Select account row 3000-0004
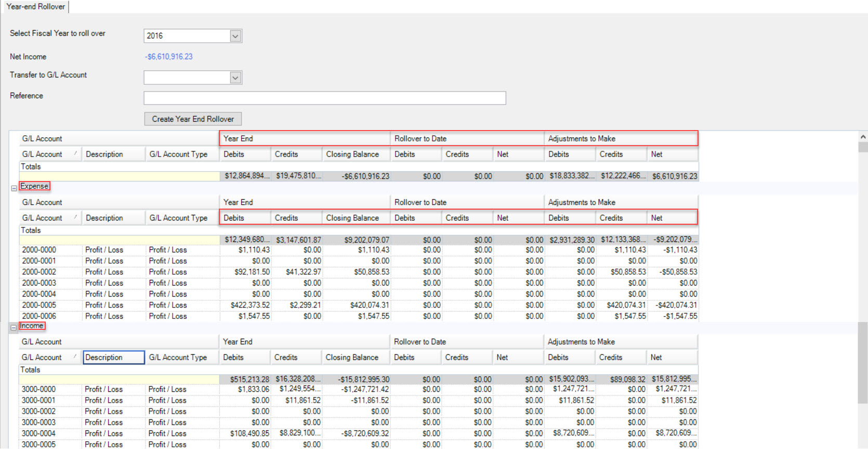The image size is (868, 449). [358, 433]
